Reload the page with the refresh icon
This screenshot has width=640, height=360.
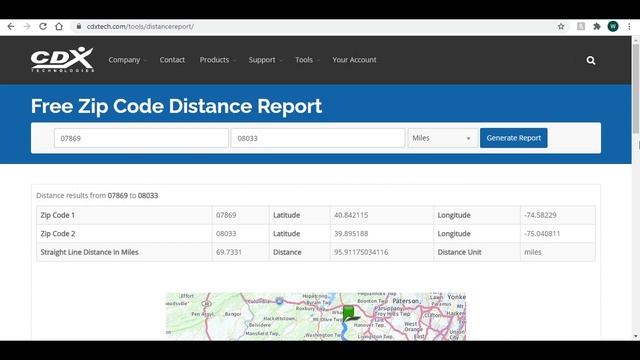pyautogui.click(x=43, y=27)
